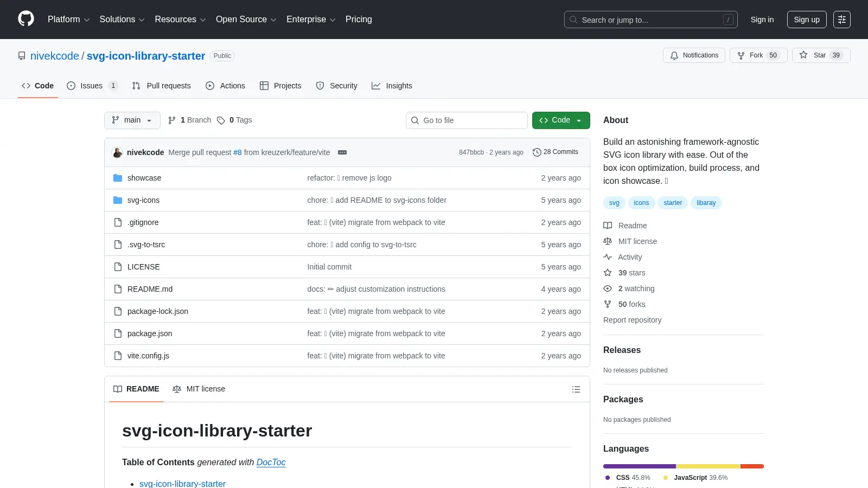Open the README.md file
Image resolution: width=868 pixels, height=488 pixels.
[x=150, y=289]
